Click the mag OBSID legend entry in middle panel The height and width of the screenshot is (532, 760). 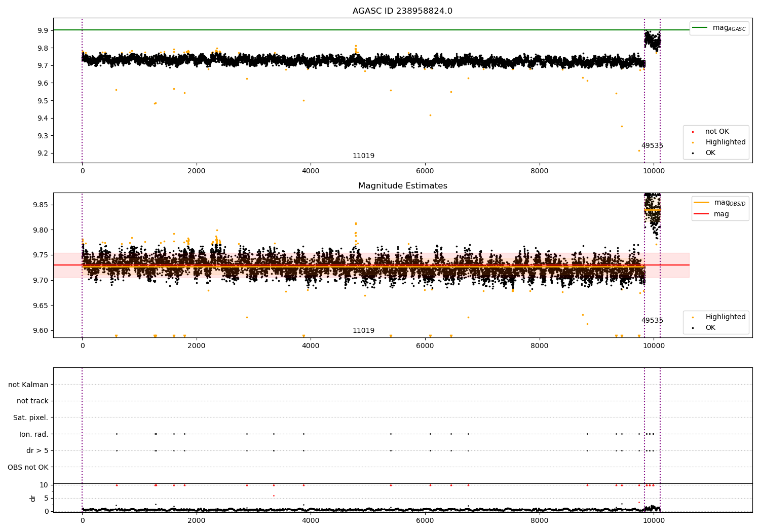click(x=720, y=203)
